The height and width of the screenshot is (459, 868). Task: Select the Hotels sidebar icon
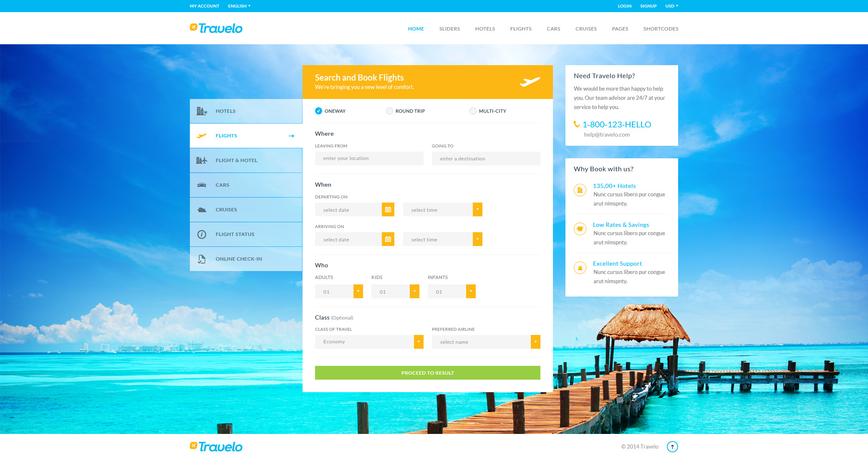pos(202,111)
